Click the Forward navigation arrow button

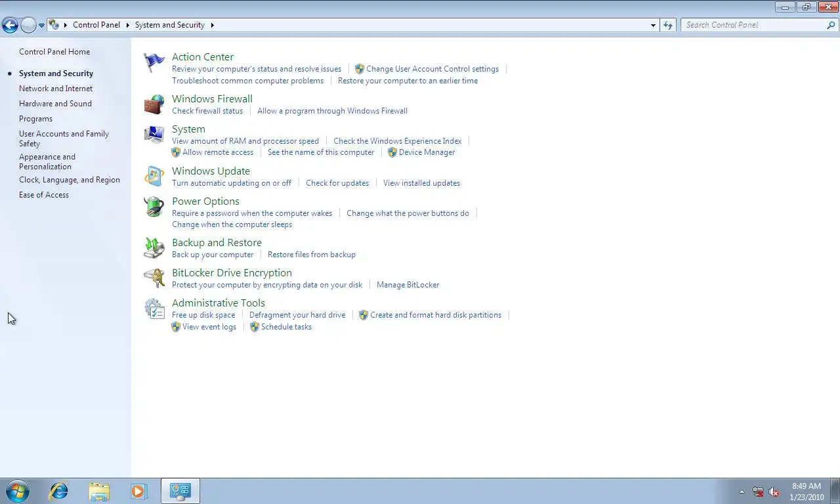point(28,25)
